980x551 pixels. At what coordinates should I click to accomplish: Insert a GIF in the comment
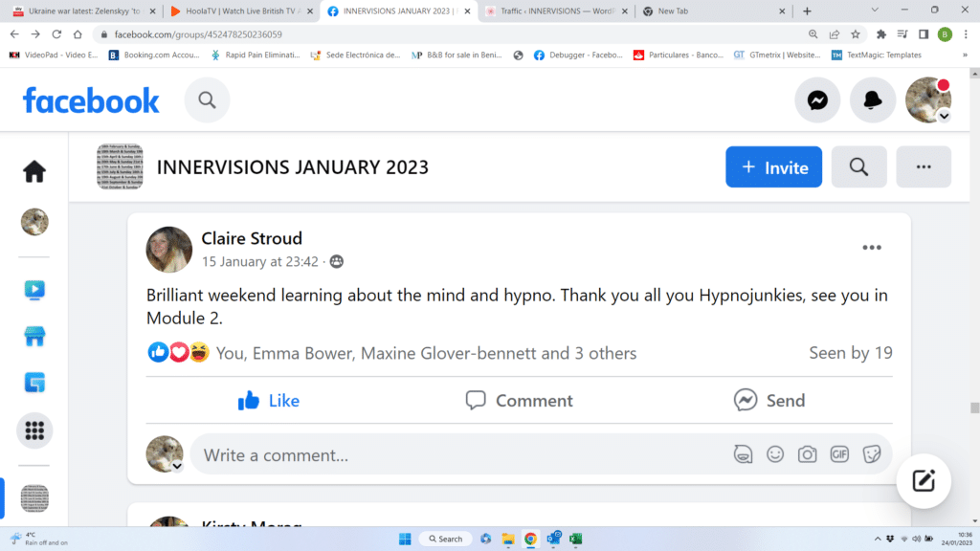(839, 454)
